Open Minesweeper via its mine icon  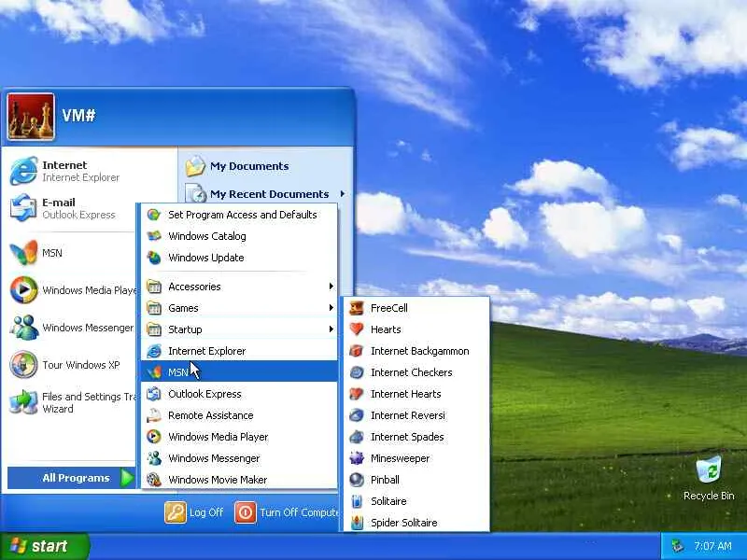pos(357,458)
